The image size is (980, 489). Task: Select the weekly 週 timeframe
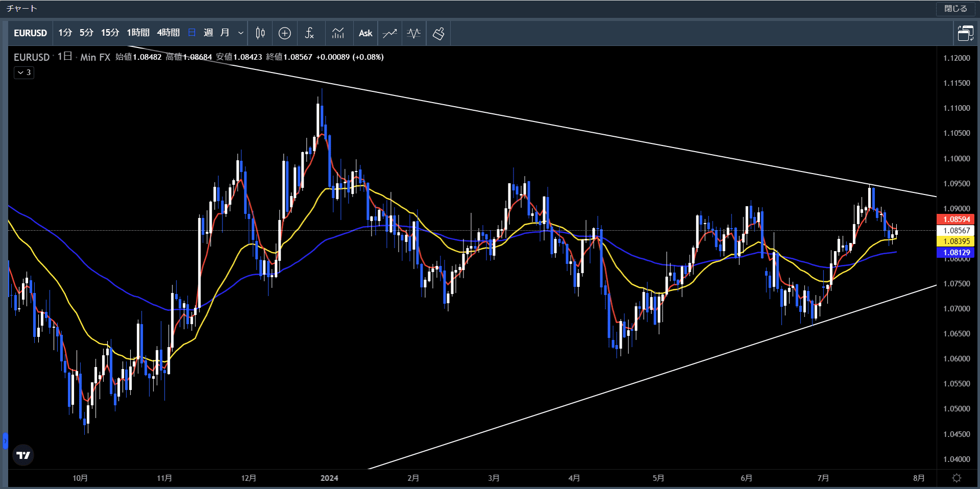[208, 33]
